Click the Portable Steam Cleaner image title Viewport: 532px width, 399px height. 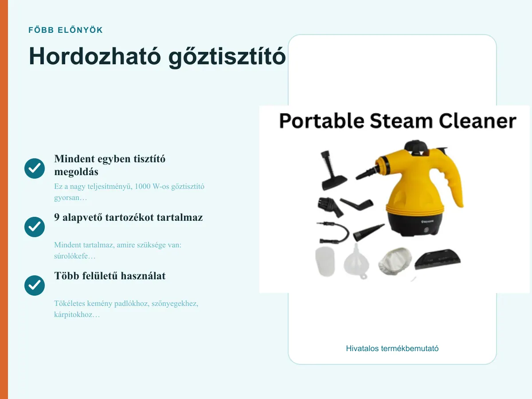(x=398, y=121)
